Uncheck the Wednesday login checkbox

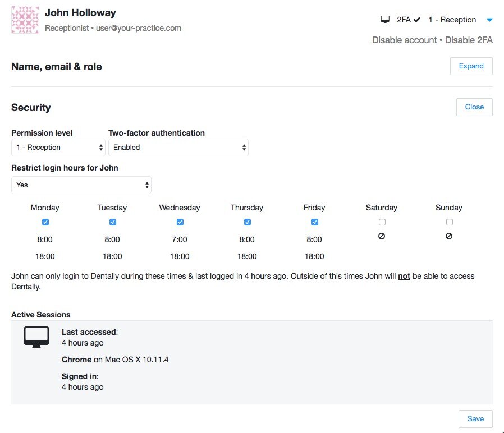tap(180, 222)
